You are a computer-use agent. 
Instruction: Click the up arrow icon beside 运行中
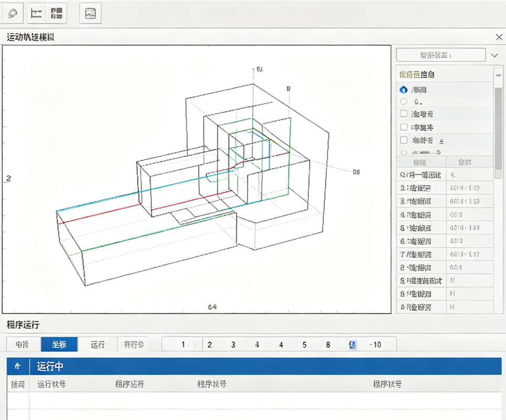click(18, 366)
